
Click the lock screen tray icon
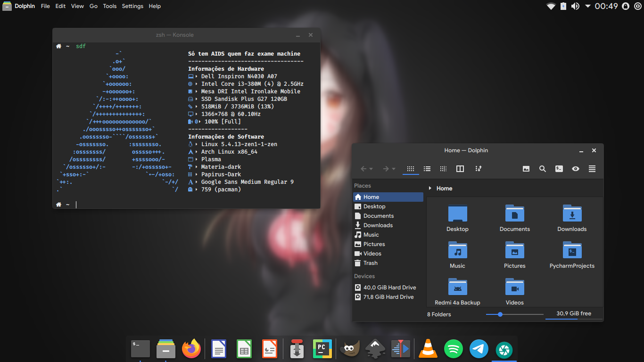point(626,6)
